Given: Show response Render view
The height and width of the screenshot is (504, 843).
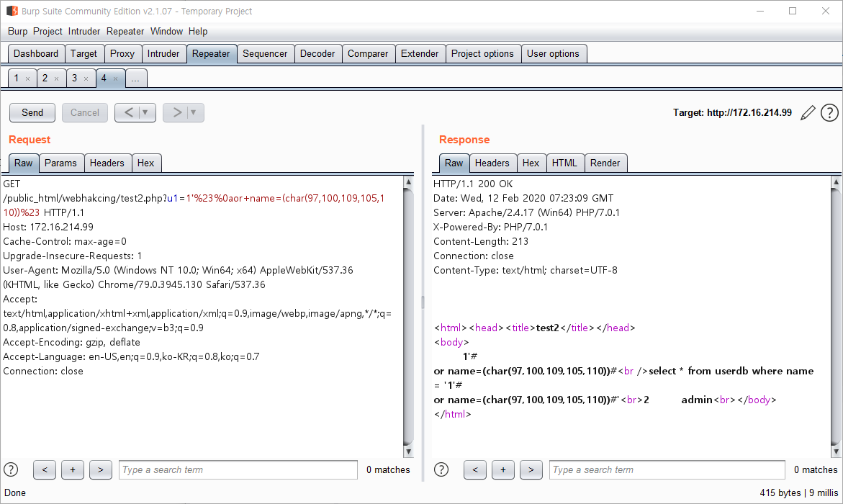Looking at the screenshot, I should 605,163.
